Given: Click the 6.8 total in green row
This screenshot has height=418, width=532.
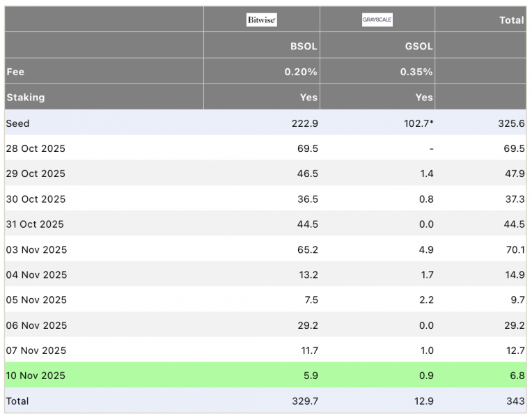Looking at the screenshot, I should pyautogui.click(x=517, y=376).
